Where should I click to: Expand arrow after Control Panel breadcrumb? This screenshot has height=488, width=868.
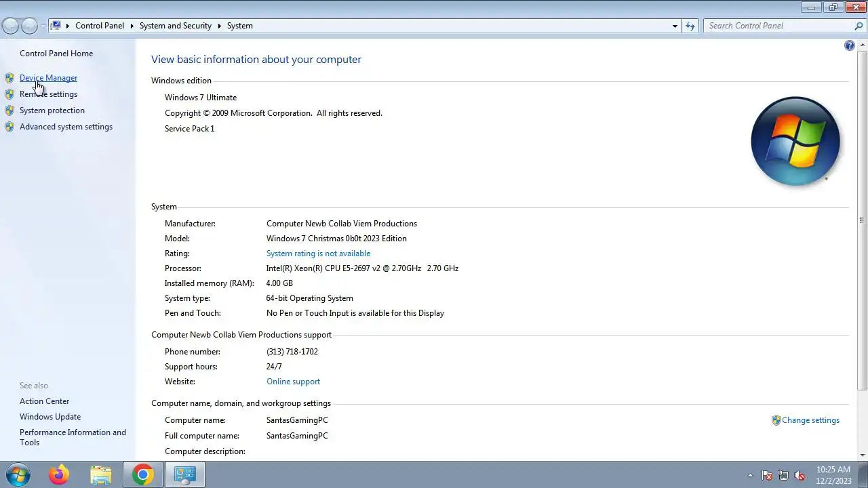pyautogui.click(x=132, y=26)
